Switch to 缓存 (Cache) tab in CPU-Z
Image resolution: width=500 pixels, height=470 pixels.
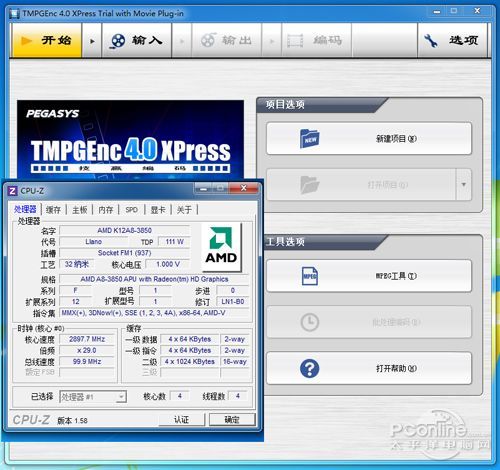point(53,210)
